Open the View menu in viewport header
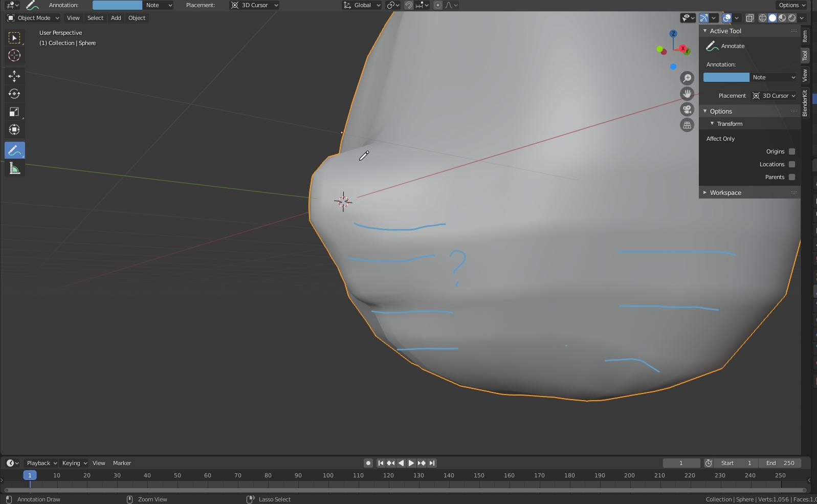 (73, 18)
